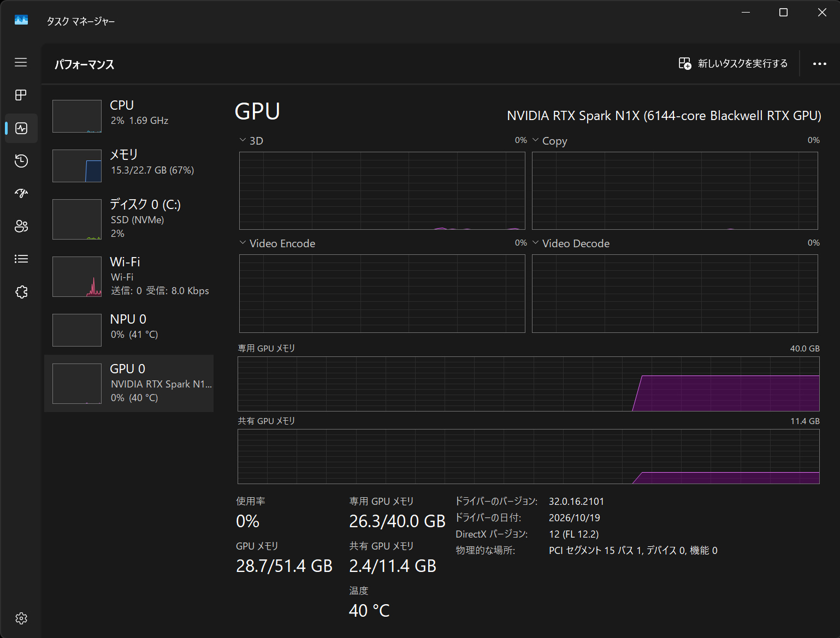The width and height of the screenshot is (840, 638).
Task: Click the 専用 GPU メモリ usage graph
Action: tap(529, 384)
